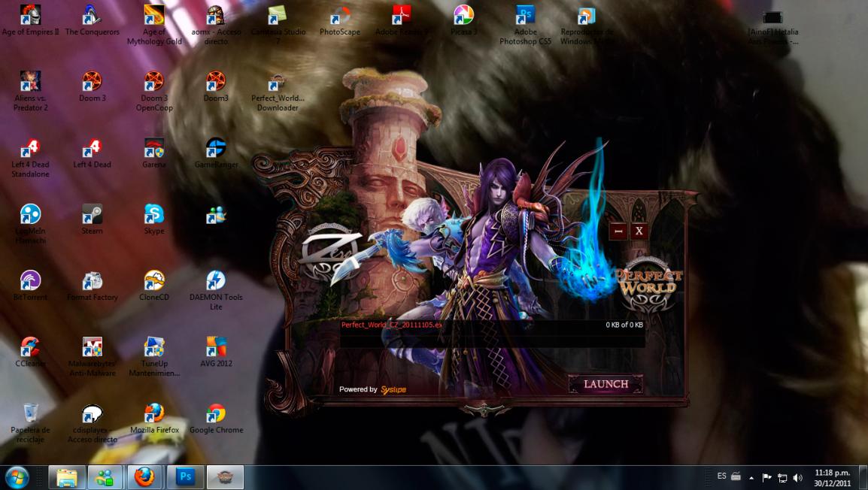Viewport: 868px width, 490px height.
Task: Open the volume control in the tray
Action: point(798,477)
